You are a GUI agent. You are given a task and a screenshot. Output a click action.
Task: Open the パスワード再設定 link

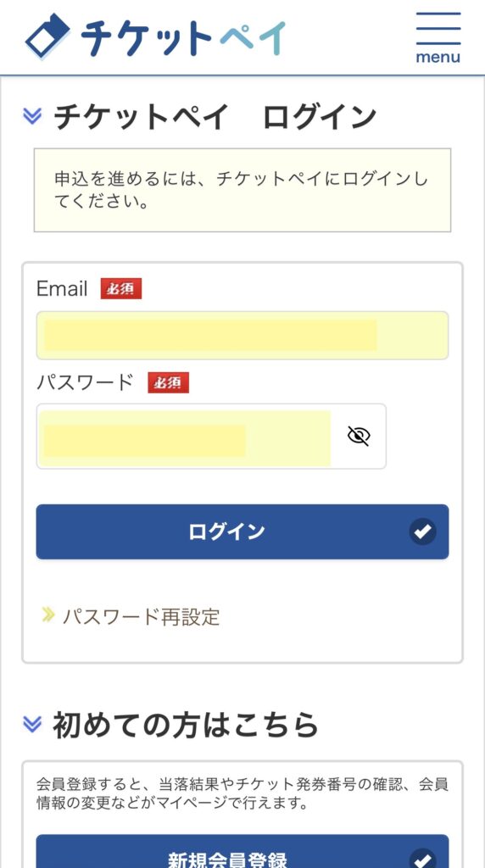(142, 616)
